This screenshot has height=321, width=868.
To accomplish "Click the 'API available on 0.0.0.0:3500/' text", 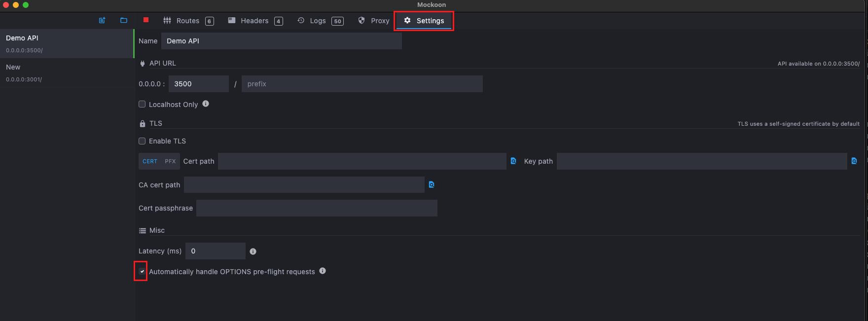I will (819, 64).
